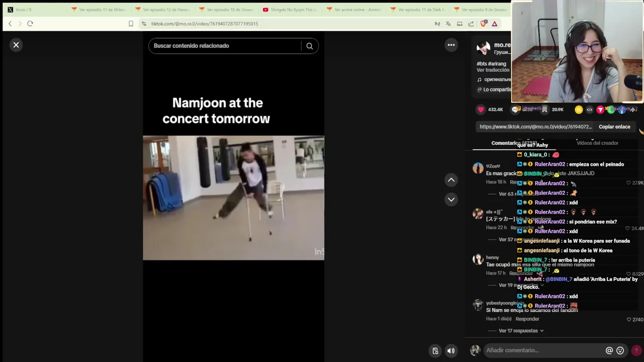Switch to Videos del creador tab
The height and width of the screenshot is (362, 644).
(597, 143)
